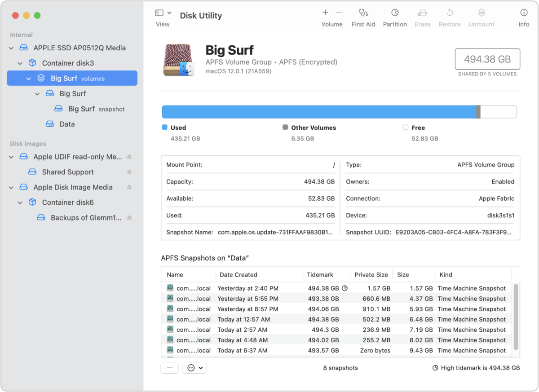
Task: Click the blue Used storage bar
Action: 318,112
